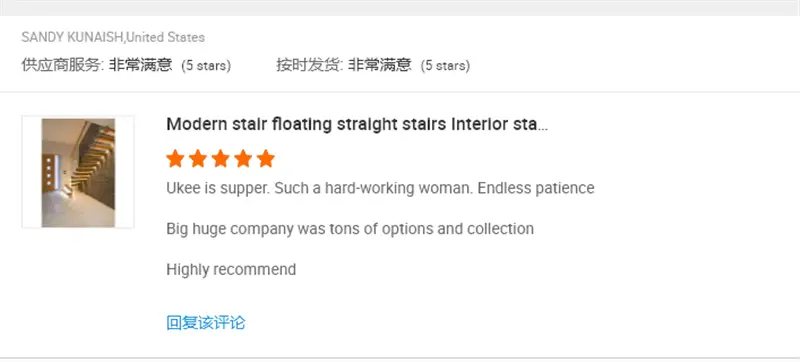Open the Modern stair floating straight stairs title
The width and height of the screenshot is (800, 362).
coord(357,124)
